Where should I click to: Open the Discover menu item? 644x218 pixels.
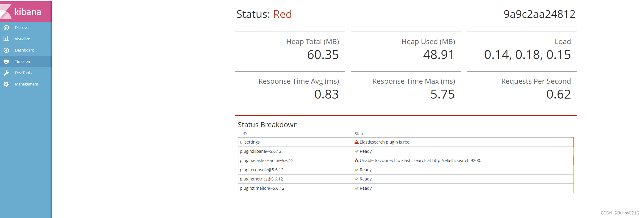26,28
